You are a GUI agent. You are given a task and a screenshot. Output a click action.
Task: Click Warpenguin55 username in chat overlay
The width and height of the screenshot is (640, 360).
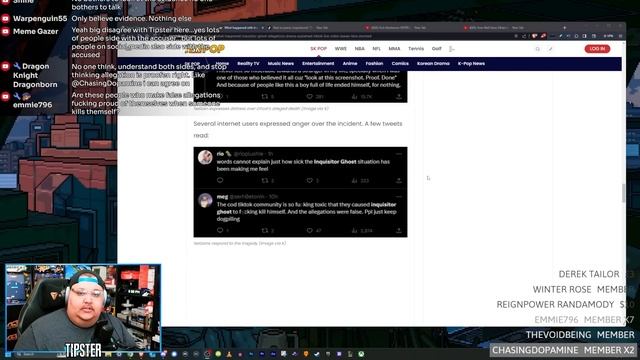tap(40, 19)
